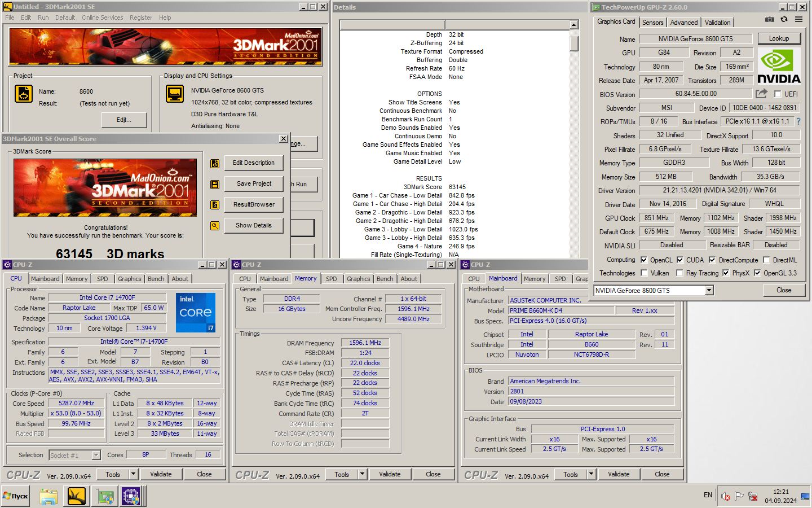Open the Socket #1 selection dropdown
Screen dimensions: 812x508
coord(96,455)
